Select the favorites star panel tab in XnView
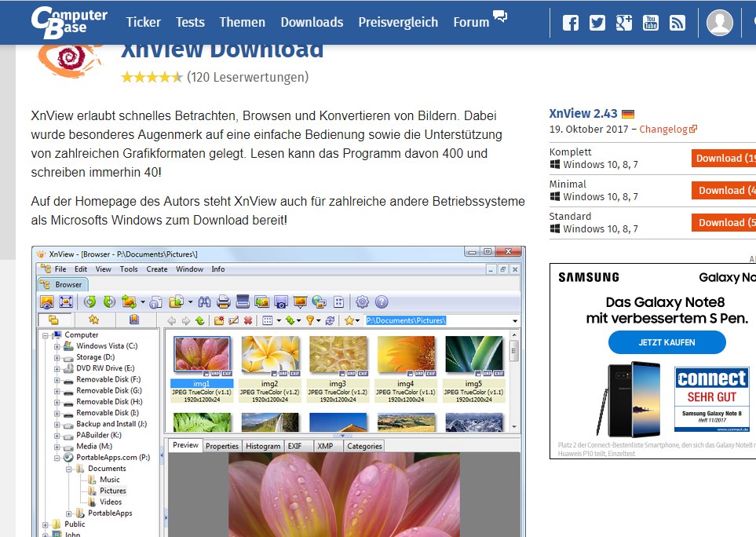Image resolution: width=756 pixels, height=537 pixels. [93, 320]
